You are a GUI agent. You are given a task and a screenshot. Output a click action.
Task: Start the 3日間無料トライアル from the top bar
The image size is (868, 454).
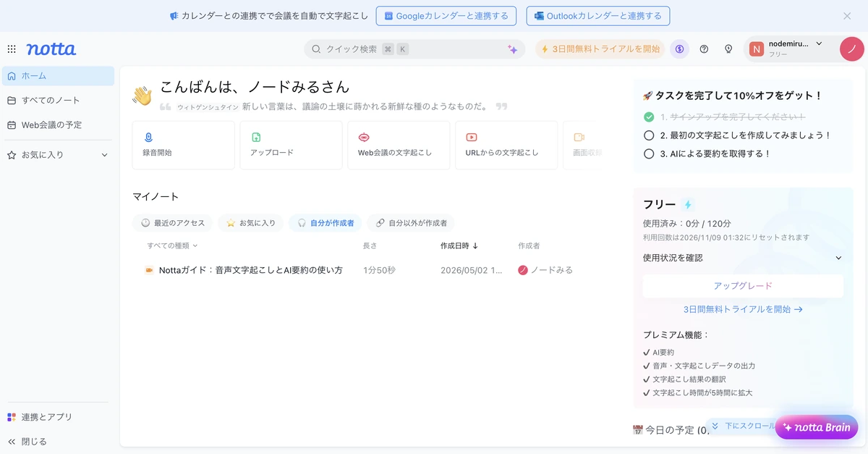(x=600, y=49)
